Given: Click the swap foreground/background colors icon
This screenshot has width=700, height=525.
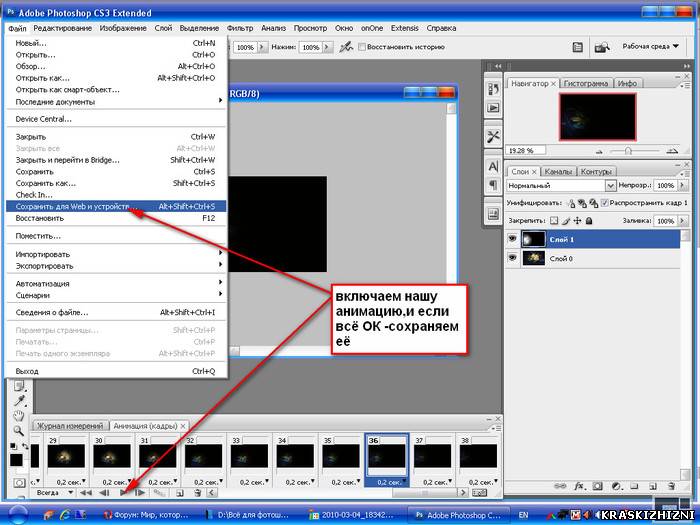Looking at the screenshot, I should 25,446.
